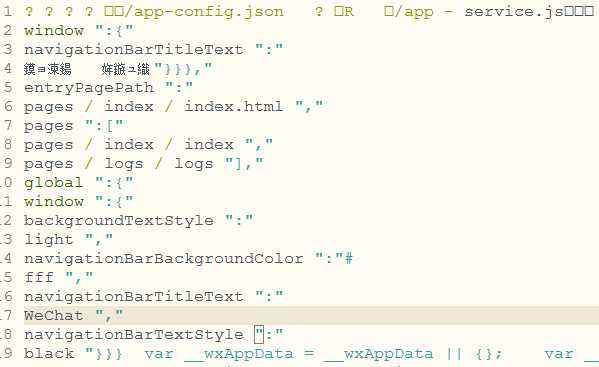Click line number 8 in the gutter

coord(8,144)
